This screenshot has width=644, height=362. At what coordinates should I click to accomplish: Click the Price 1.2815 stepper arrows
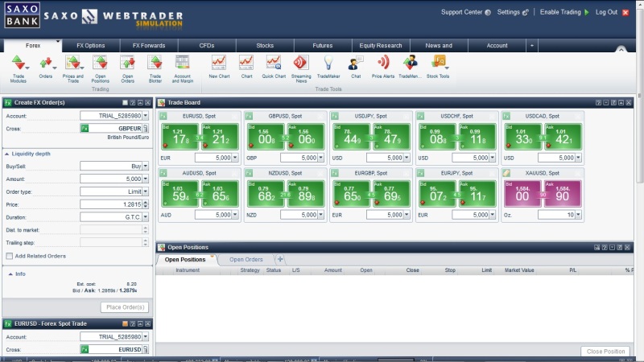click(146, 204)
